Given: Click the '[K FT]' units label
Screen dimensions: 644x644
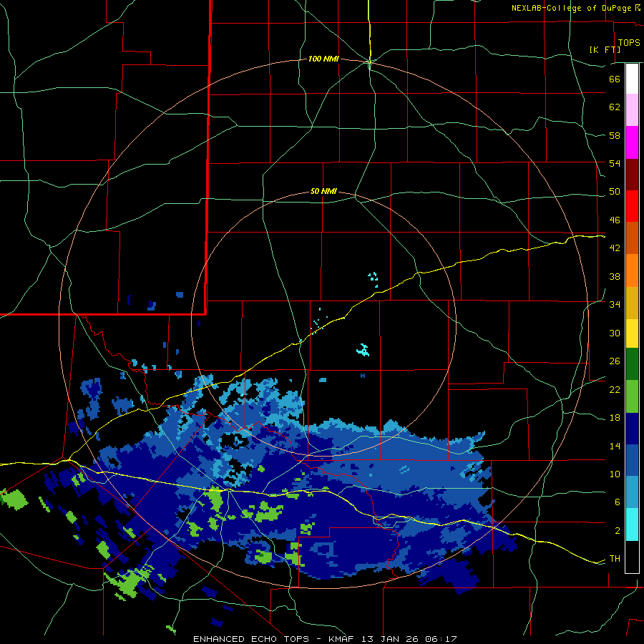Looking at the screenshot, I should (605, 50).
